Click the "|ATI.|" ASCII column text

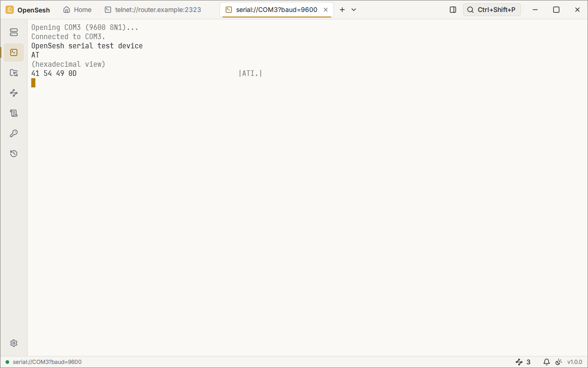[x=250, y=74]
